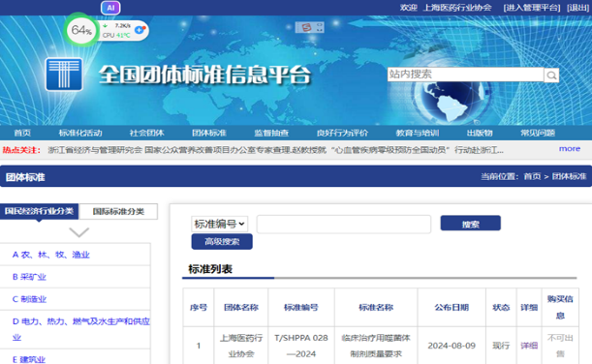The height and width of the screenshot is (364, 592).
Task: Switch to 国际标准分类 tab
Action: [118, 211]
